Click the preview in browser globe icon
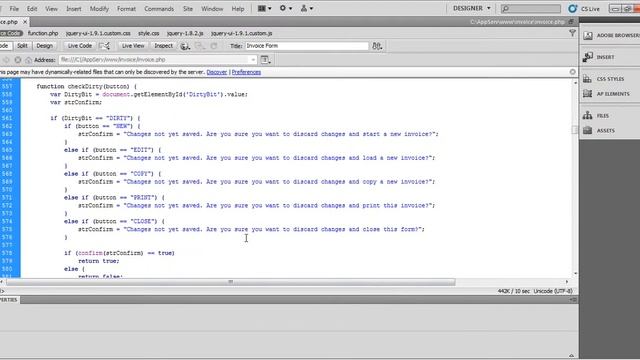 coord(185,46)
